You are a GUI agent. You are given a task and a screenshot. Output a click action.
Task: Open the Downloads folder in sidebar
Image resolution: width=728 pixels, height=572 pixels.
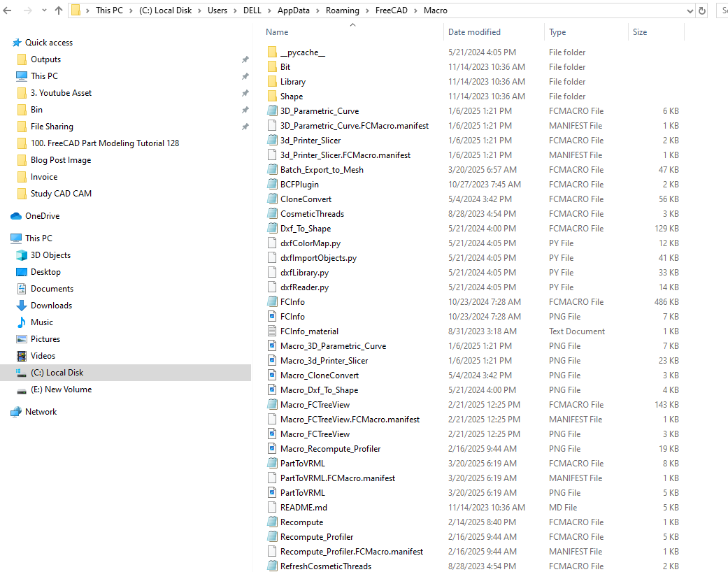[x=51, y=306]
